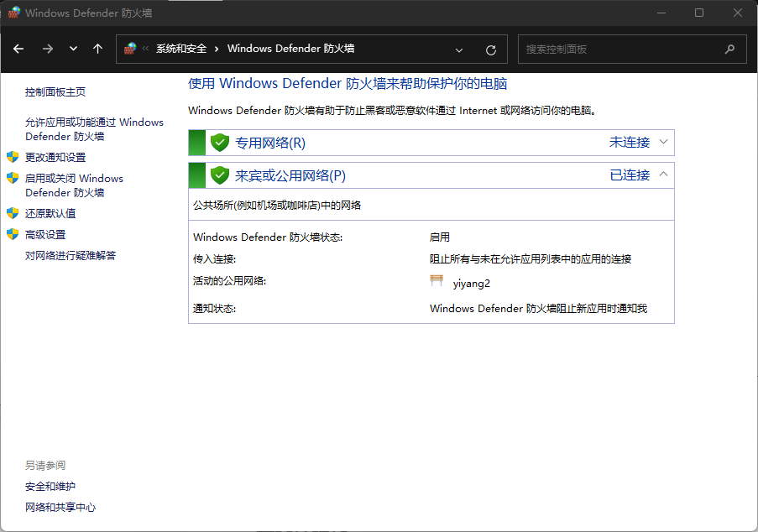Click 系统和安全 breadcrumb
The height and width of the screenshot is (532, 758).
[x=181, y=49]
